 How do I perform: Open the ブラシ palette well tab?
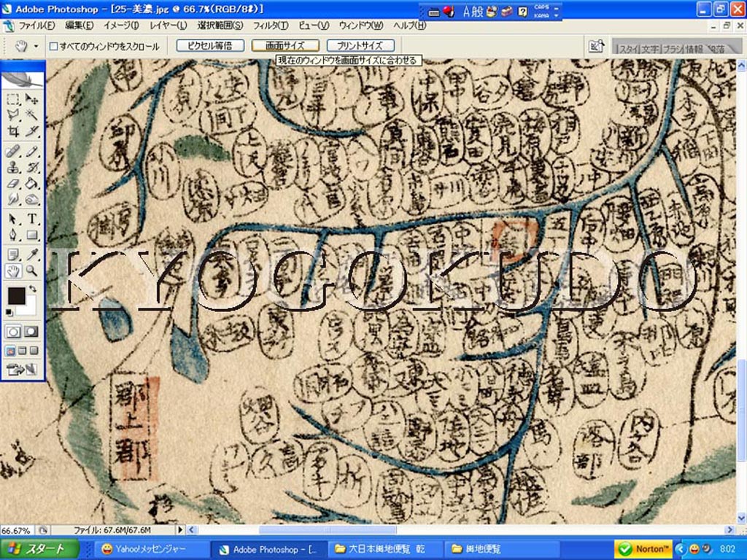point(672,49)
